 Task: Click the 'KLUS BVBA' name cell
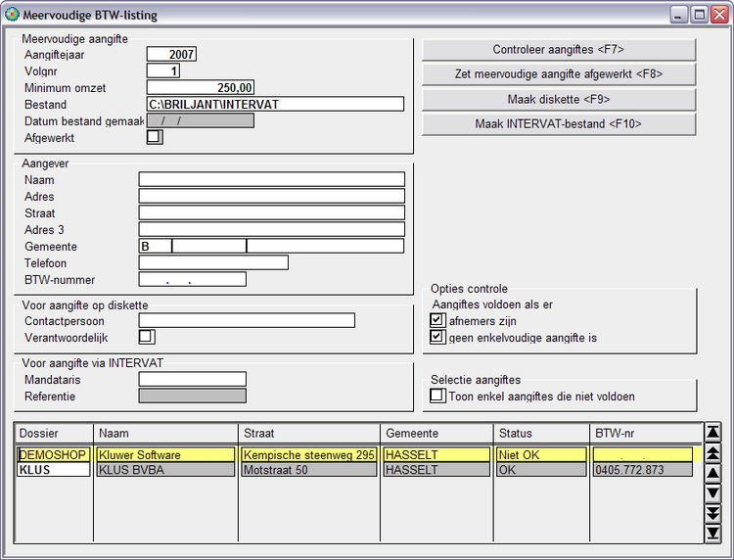coord(165,470)
